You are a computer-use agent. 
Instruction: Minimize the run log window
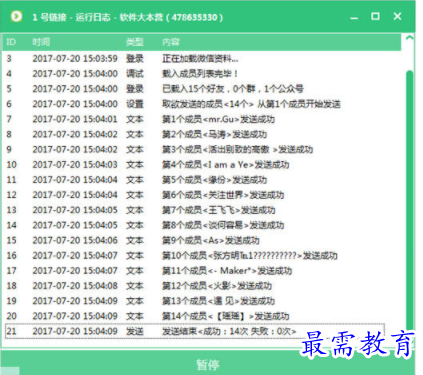coord(354,17)
